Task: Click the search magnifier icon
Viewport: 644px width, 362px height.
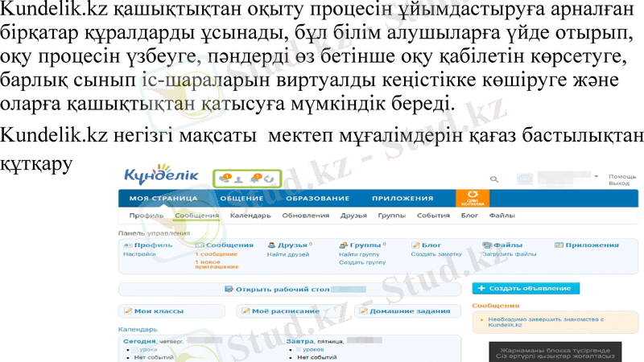Action: (492, 179)
